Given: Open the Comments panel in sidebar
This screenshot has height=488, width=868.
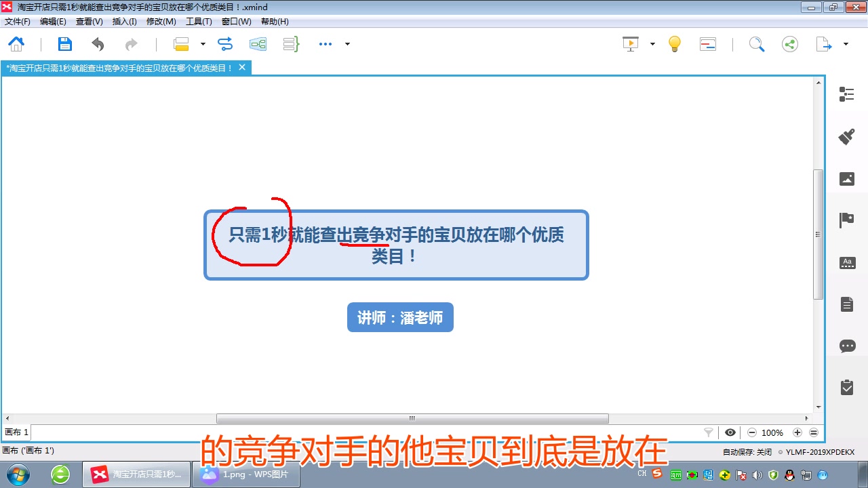Looking at the screenshot, I should (x=847, y=346).
